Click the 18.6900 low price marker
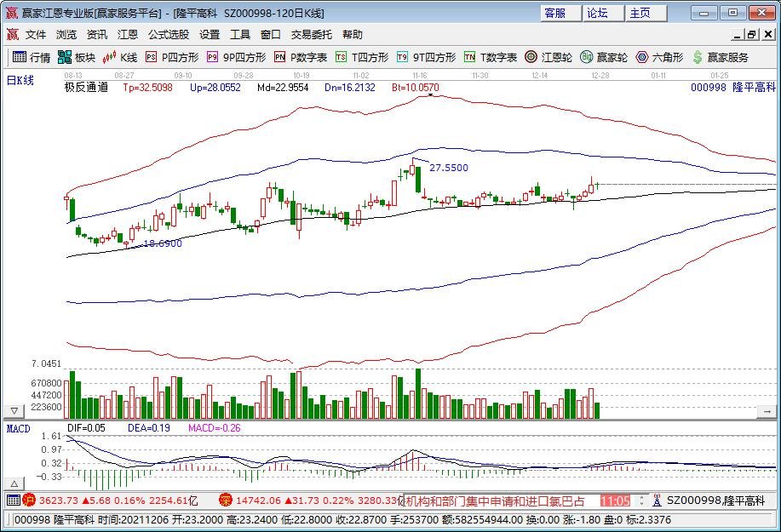The height and width of the screenshot is (532, 781). pos(163,243)
